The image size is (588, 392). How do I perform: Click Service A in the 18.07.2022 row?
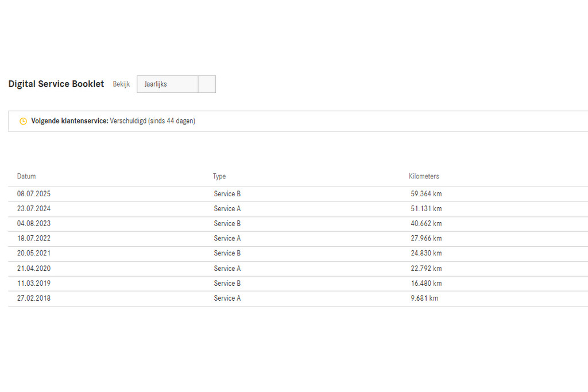point(227,238)
